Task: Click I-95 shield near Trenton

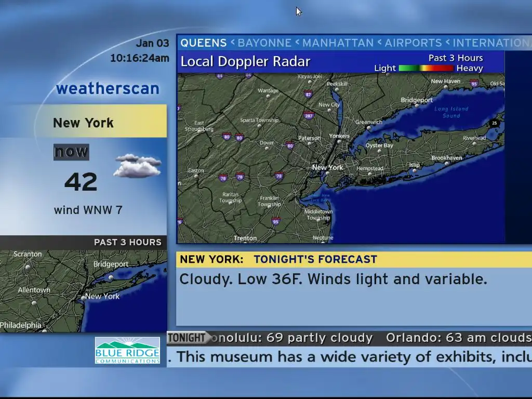Action: click(x=275, y=221)
